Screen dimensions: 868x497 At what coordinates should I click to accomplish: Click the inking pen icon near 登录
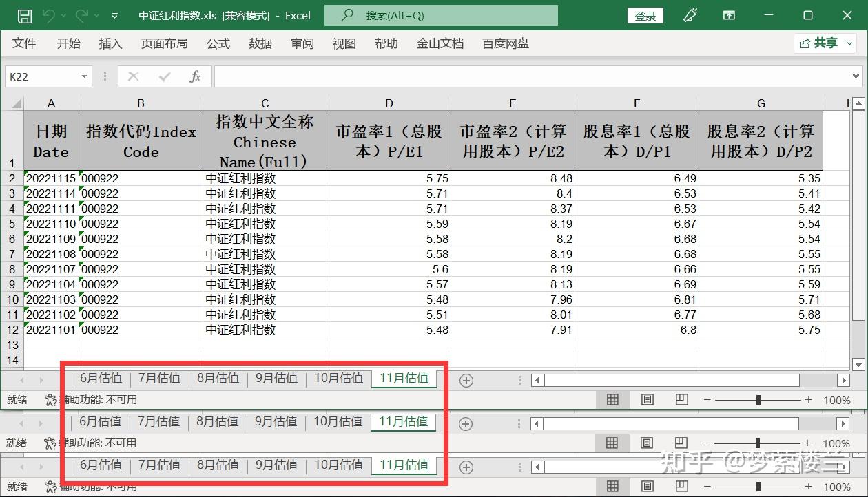[690, 14]
